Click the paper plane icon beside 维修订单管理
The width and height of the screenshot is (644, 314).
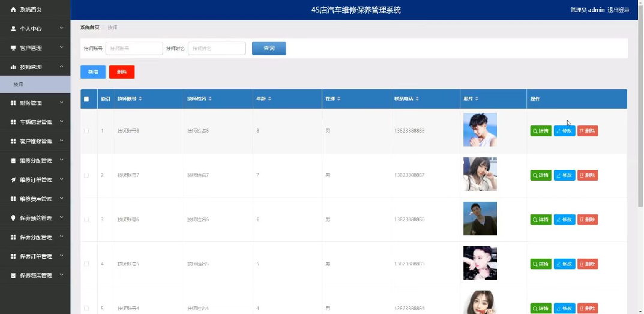point(13,180)
